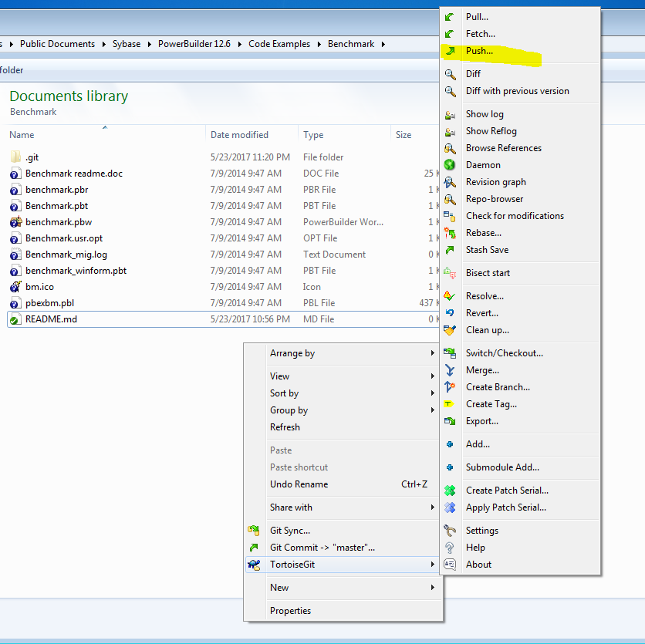Sort by Type column header
Image resolution: width=645 pixels, height=644 pixels.
click(x=313, y=135)
